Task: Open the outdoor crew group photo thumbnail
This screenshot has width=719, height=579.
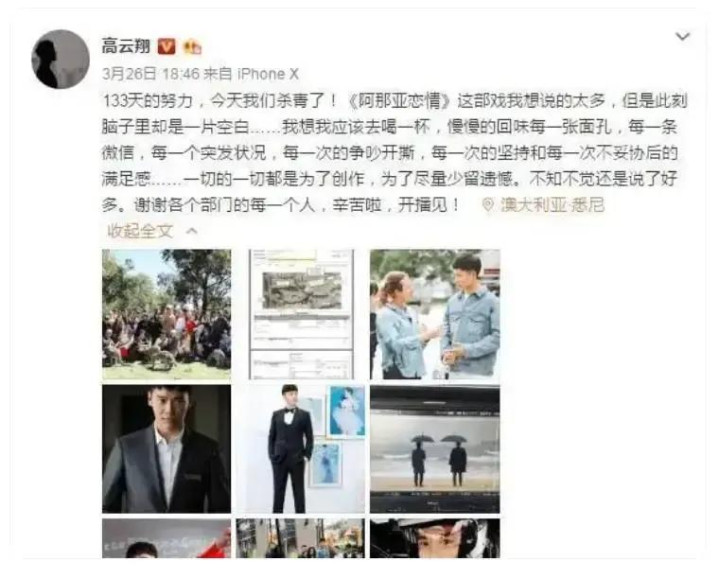Action: pos(166,314)
